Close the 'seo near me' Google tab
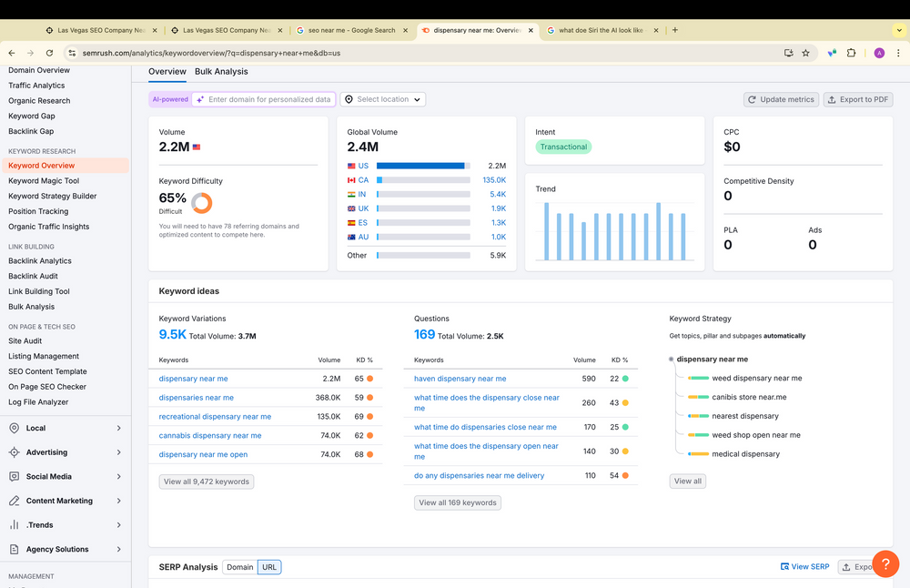The image size is (910, 588). coord(405,30)
